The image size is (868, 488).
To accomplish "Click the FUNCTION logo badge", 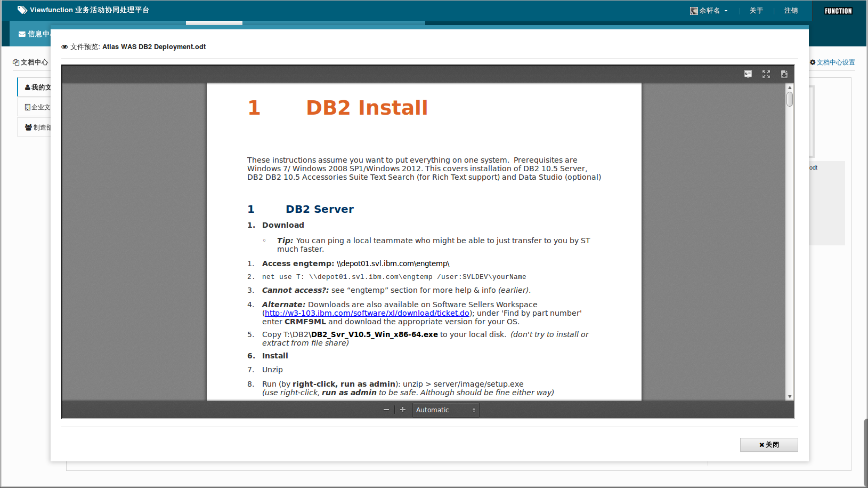I will pos(838,11).
